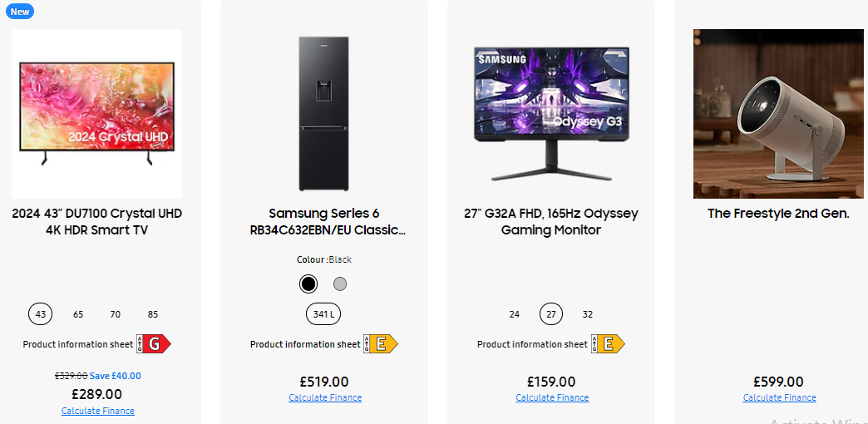This screenshot has width=868, height=424.
Task: Select the 24 inch monitor size
Action: (515, 314)
